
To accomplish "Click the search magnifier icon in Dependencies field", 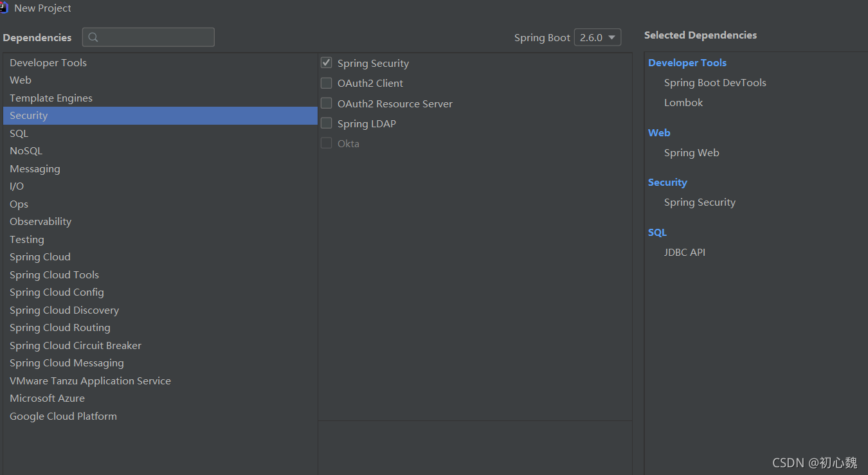I will pyautogui.click(x=93, y=37).
